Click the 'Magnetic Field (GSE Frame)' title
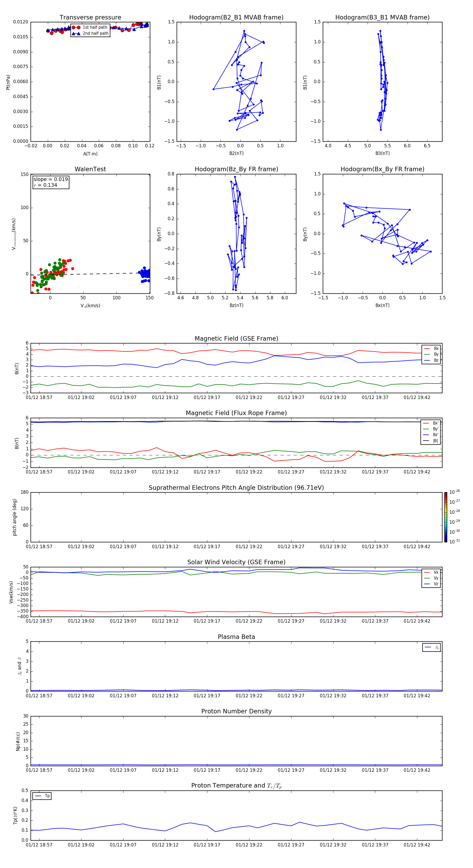473x868 pixels. tap(236, 339)
